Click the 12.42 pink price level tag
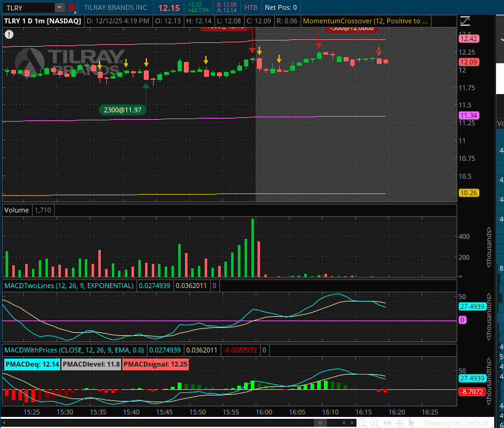The height and width of the screenshot is (428, 504). click(x=468, y=39)
